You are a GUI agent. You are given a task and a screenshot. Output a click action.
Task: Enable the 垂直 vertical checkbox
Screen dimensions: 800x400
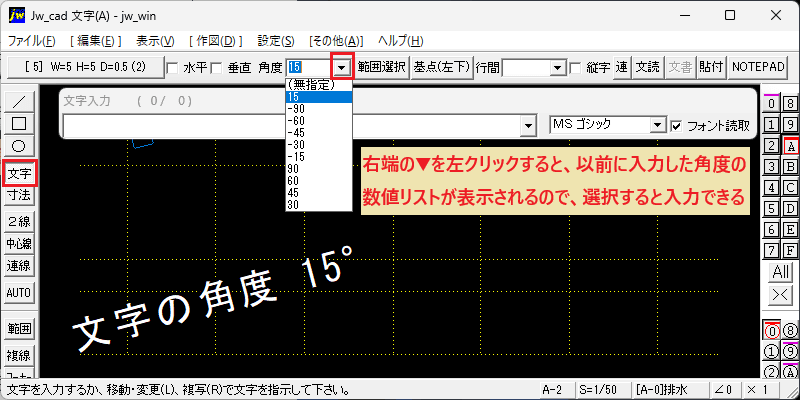click(x=217, y=68)
